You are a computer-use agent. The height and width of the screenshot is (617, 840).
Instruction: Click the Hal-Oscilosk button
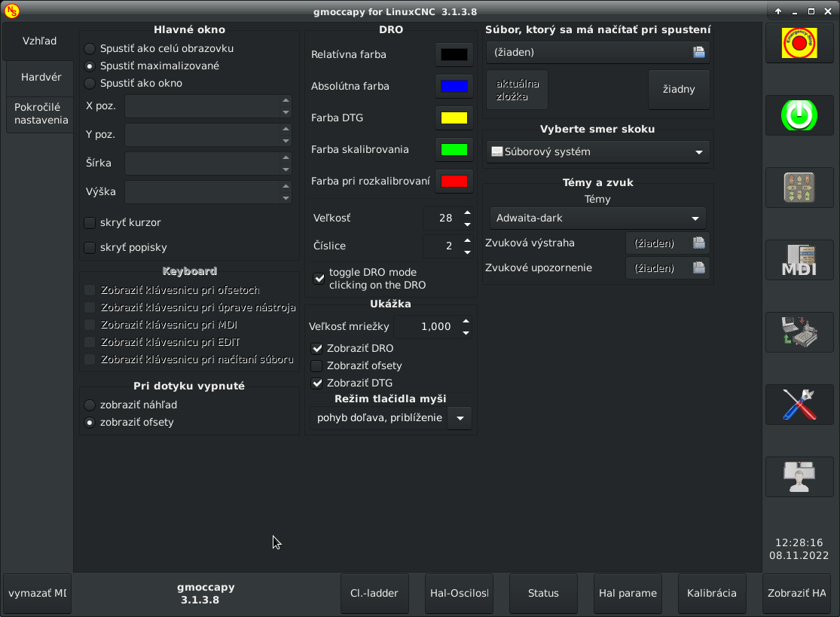click(x=459, y=593)
